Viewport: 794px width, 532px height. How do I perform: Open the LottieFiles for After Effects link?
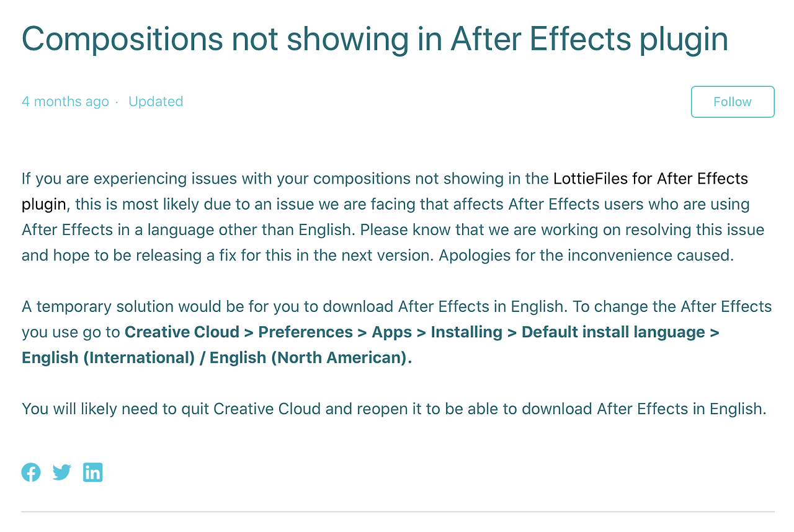[650, 179]
